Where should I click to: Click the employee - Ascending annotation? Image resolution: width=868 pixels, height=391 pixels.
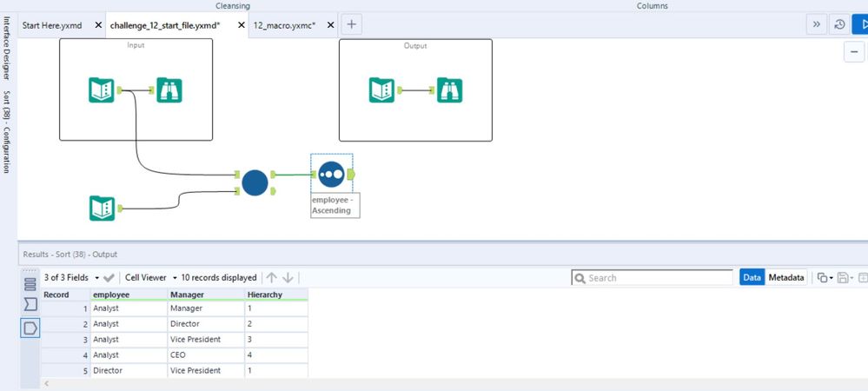tap(335, 205)
